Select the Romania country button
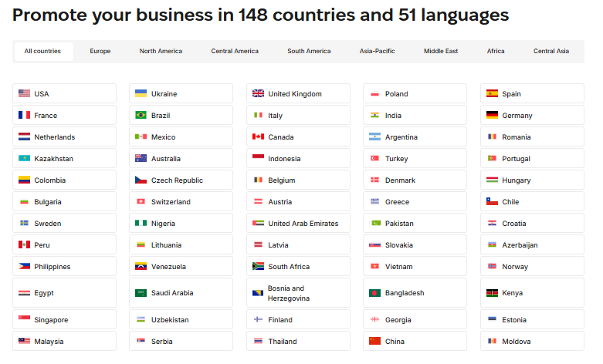This screenshot has height=364, width=603. 532,136
